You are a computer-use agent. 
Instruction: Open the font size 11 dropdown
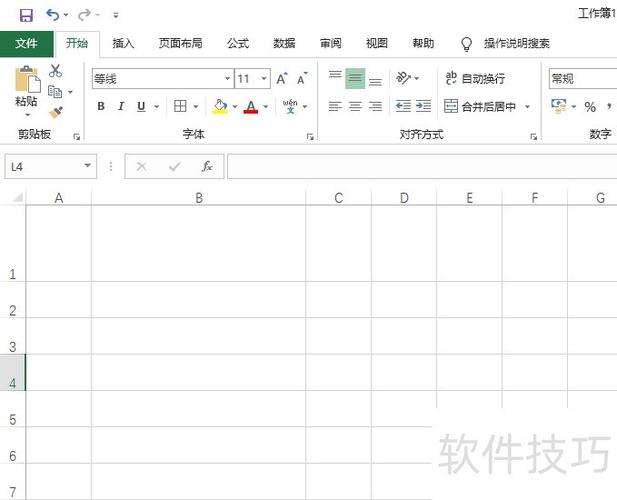[264, 79]
